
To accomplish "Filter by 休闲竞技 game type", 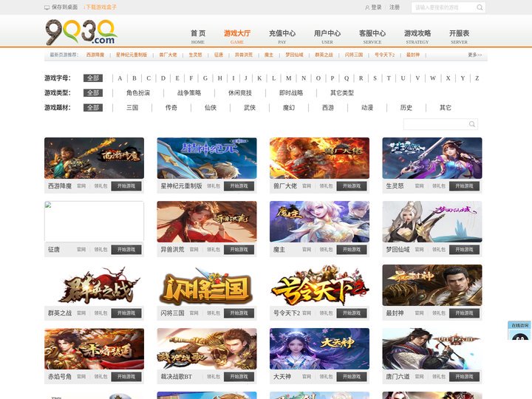I will [x=240, y=92].
